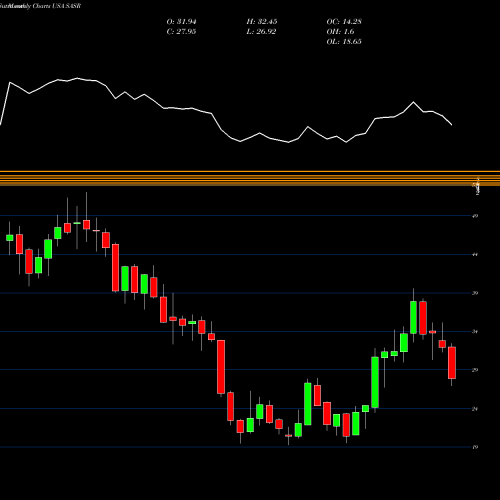This screenshot has height=500, width=500.
Task: Click the 44 price axis label
Action: (475, 255)
